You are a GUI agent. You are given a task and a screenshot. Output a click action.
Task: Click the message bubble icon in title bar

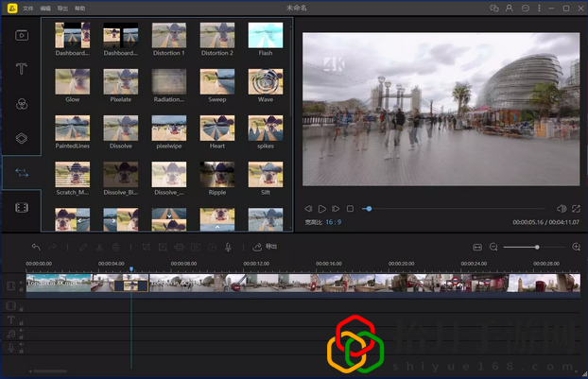[x=525, y=8]
